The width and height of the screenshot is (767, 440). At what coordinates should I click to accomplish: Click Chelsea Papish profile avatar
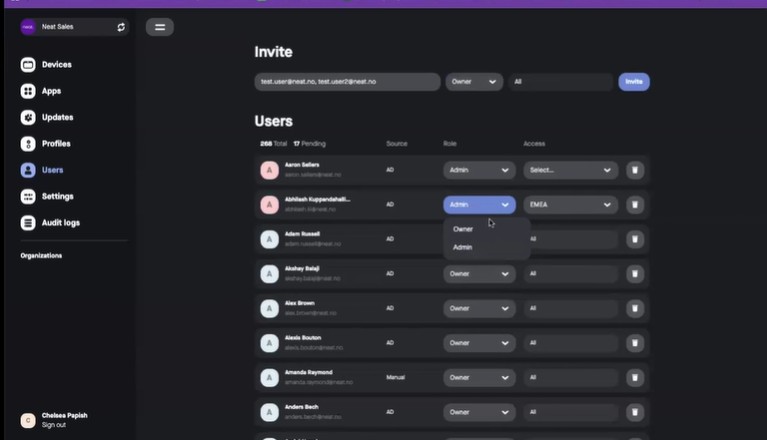(28, 420)
